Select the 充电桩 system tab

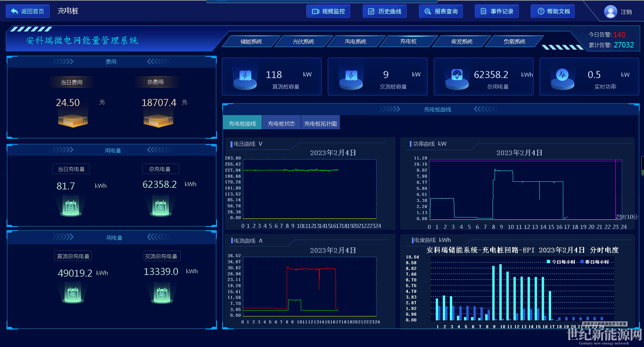tap(408, 41)
